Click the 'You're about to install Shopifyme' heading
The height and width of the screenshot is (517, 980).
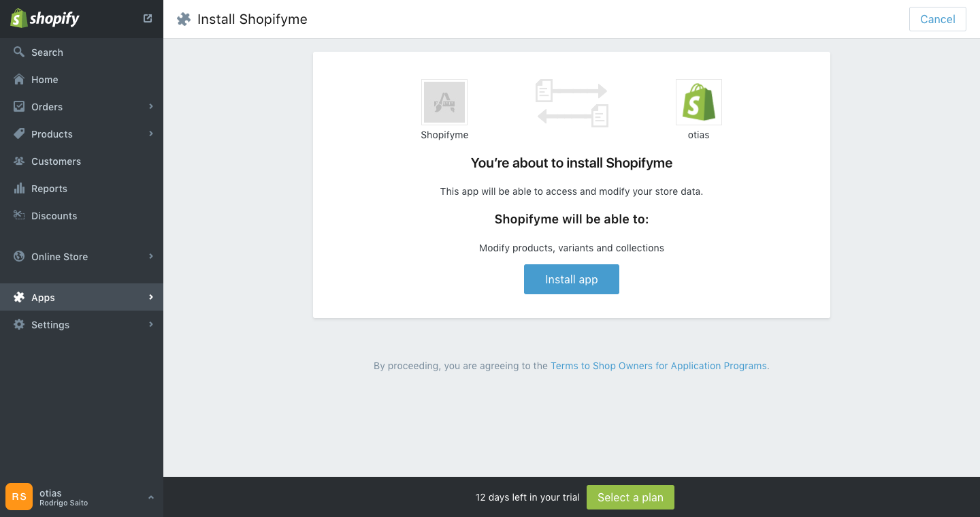tap(572, 163)
